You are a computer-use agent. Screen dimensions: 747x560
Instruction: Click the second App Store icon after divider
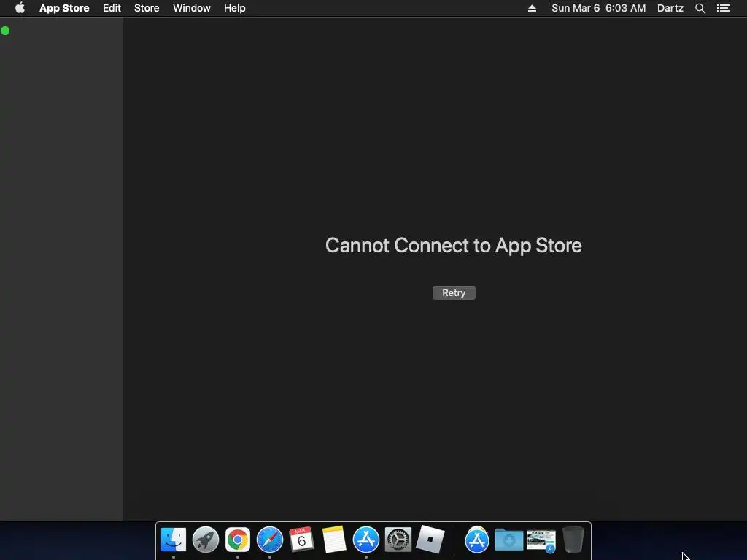(x=477, y=540)
